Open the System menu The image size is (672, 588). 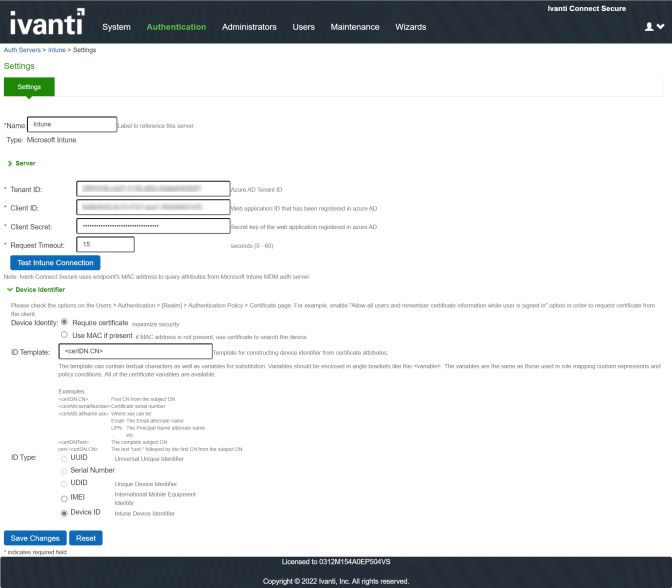click(116, 27)
